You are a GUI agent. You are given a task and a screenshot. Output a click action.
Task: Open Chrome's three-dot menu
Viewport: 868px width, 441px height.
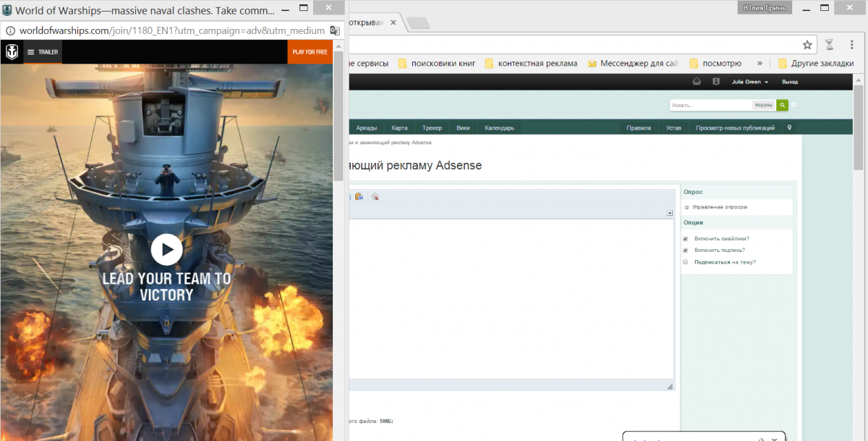[x=849, y=45]
